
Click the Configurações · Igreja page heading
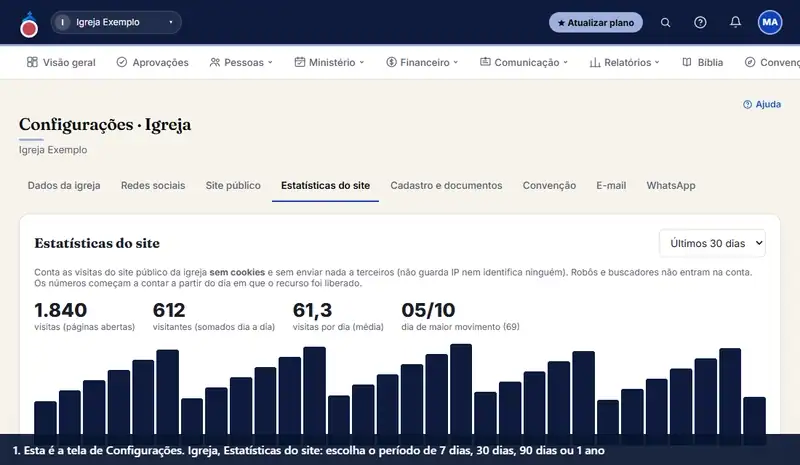click(105, 125)
